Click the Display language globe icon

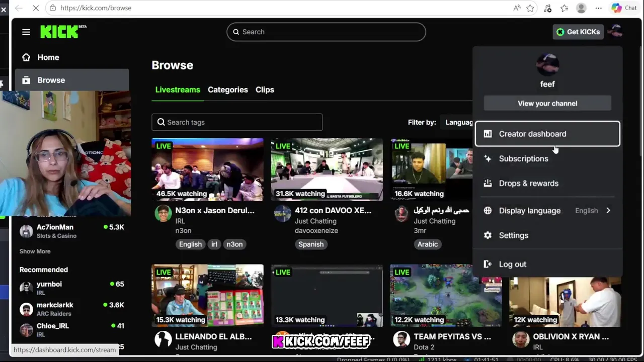click(488, 211)
